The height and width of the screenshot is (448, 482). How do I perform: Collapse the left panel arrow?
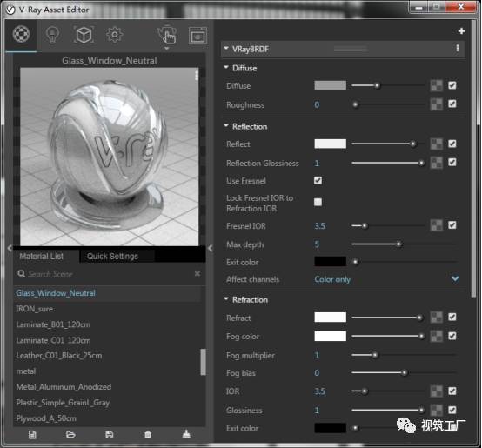pos(10,248)
